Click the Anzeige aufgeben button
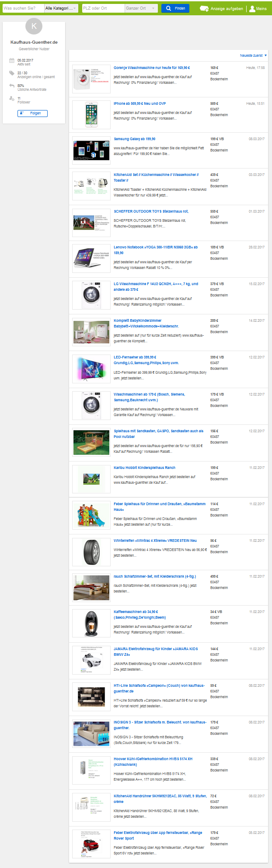 [221, 8]
